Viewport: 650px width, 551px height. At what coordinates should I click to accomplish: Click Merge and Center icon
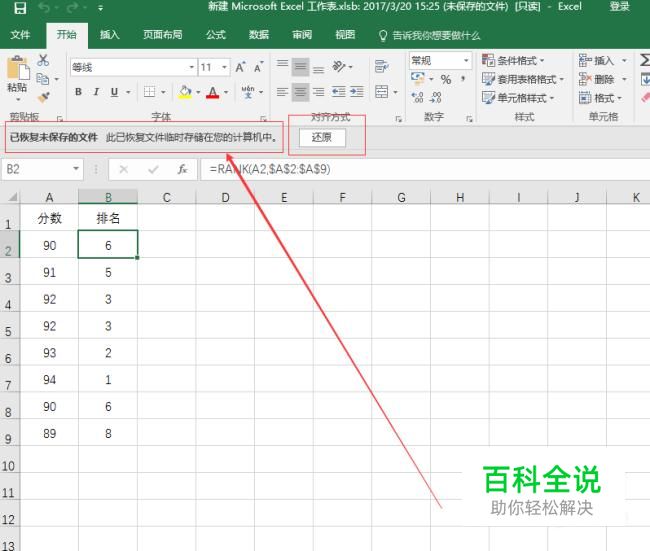coord(381,92)
